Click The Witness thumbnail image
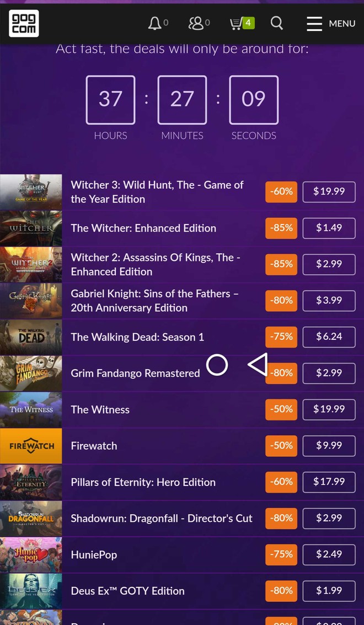Screen dimensions: 364x625 coord(31,409)
